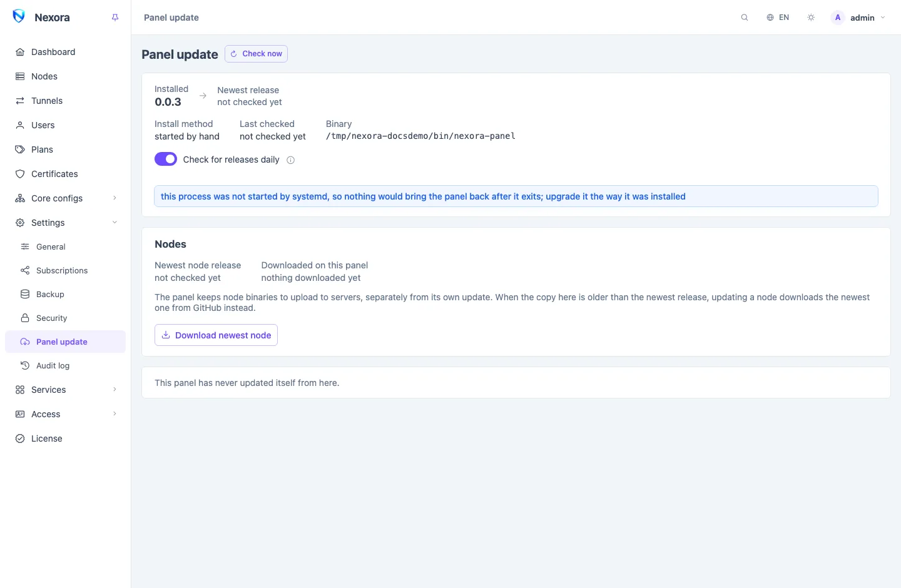Expand the Core configs menu chevron
Screen dimensions: 901x588
pyautogui.click(x=115, y=198)
